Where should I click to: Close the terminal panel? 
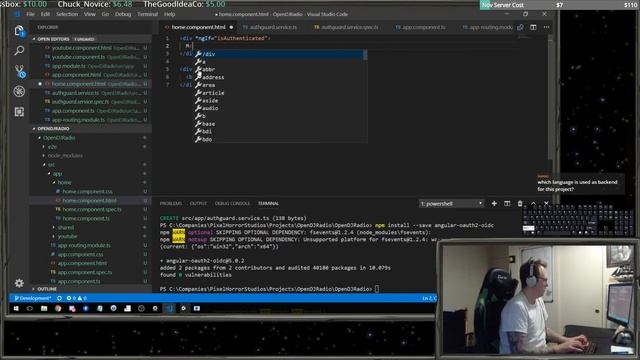(546, 203)
